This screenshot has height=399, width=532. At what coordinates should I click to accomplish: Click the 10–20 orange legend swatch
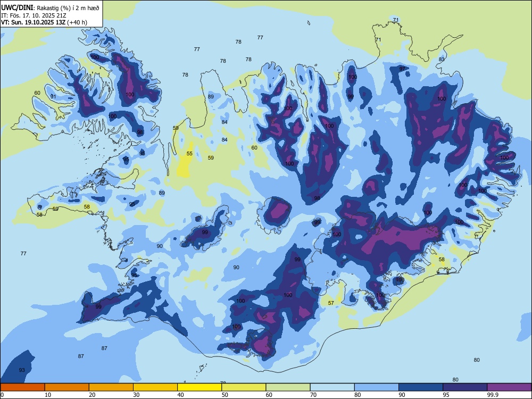pyautogui.click(x=67, y=387)
